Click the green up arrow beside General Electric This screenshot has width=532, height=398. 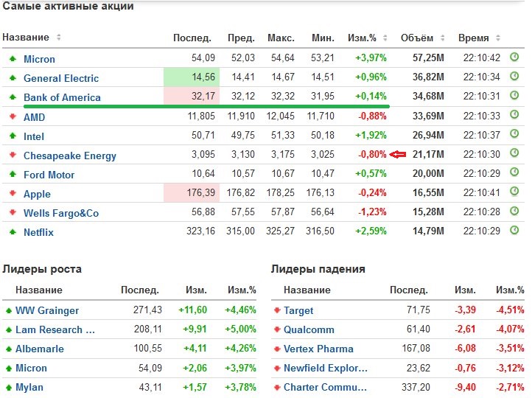(12, 78)
